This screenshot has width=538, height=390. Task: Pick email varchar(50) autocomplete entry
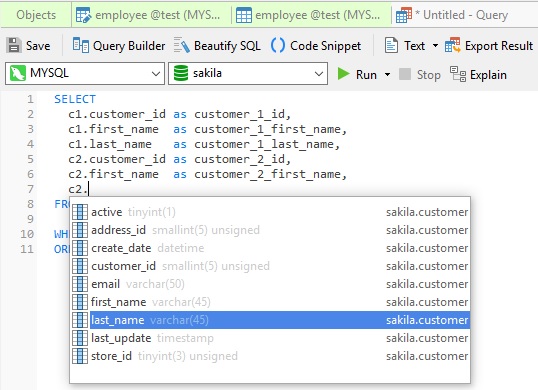(x=270, y=284)
